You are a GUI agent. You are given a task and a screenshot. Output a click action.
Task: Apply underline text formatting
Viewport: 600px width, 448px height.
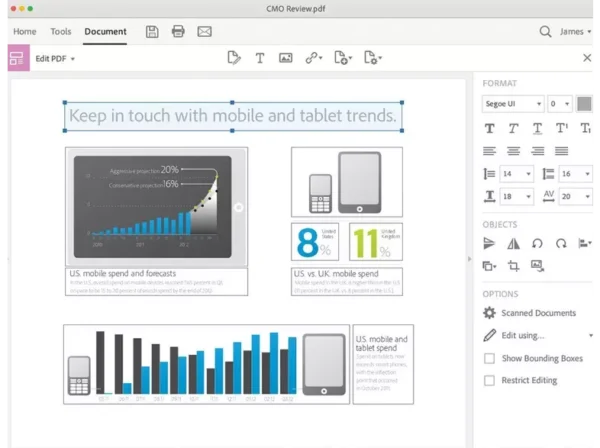click(x=538, y=128)
